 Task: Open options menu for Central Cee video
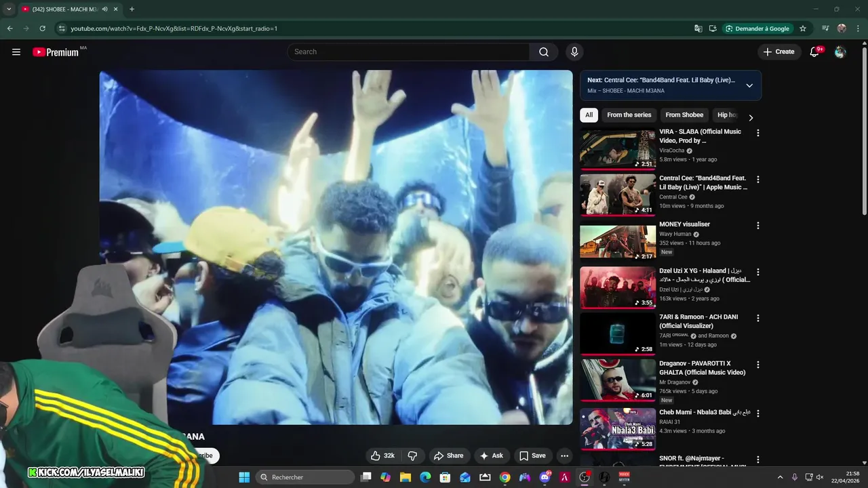tap(758, 180)
